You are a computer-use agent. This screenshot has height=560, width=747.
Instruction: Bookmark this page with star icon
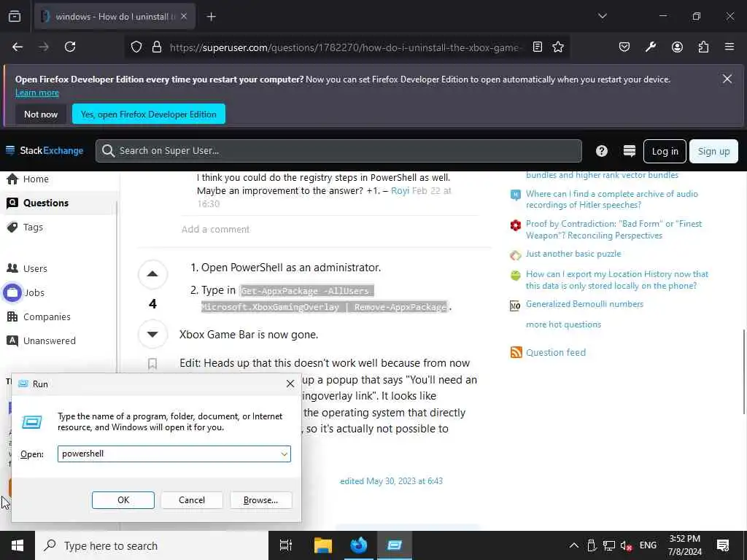pyautogui.click(x=558, y=47)
